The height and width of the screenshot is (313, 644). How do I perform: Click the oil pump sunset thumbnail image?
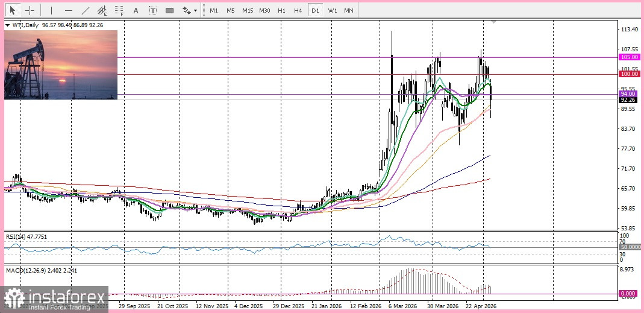[61, 65]
